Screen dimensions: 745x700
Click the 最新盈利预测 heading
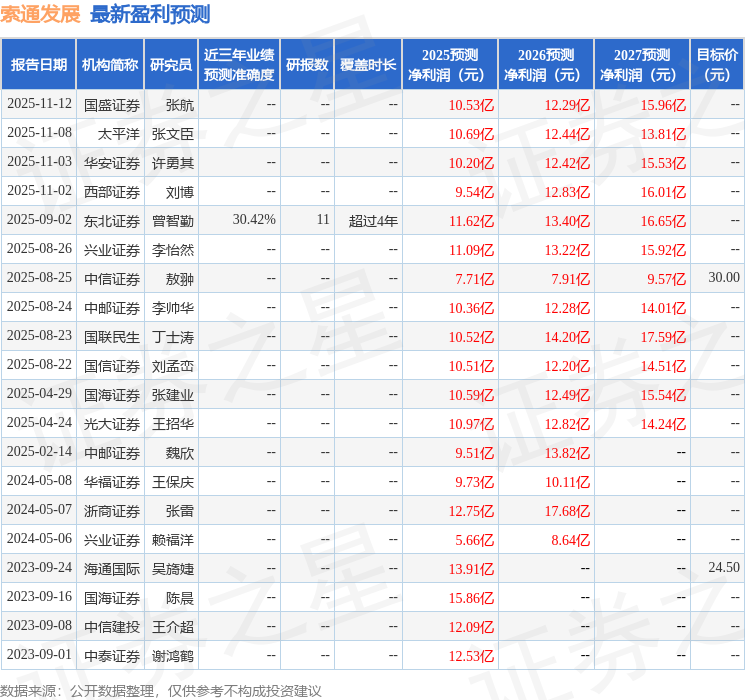coord(150,14)
